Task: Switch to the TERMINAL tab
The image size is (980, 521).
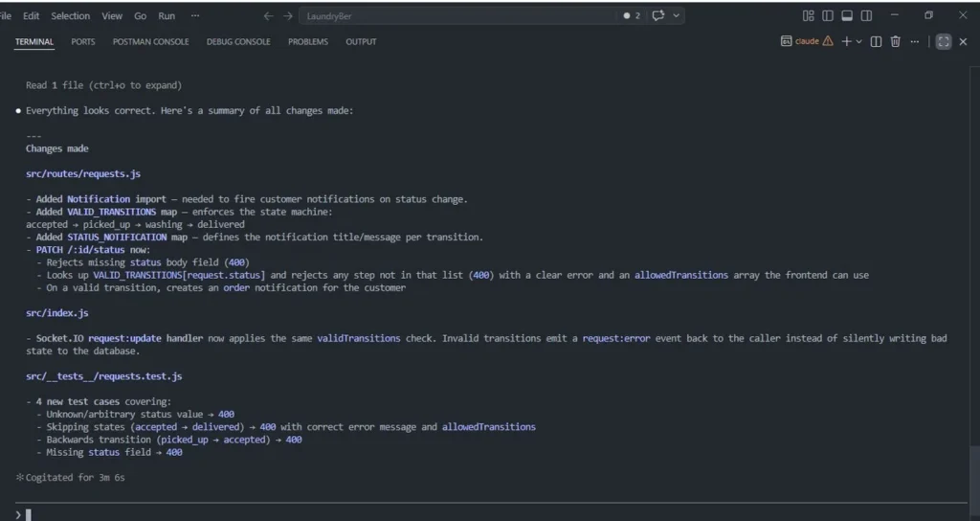Action: click(x=34, y=42)
